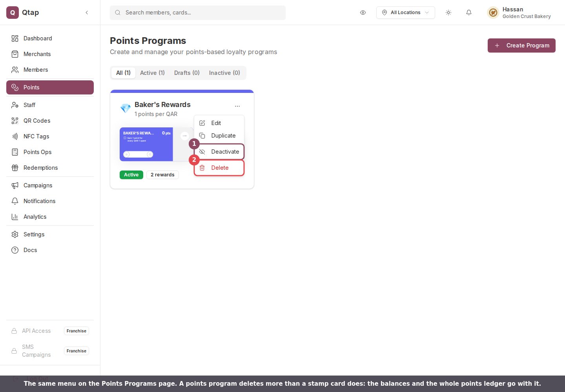Select the Points sidebar item
Image resolution: width=565 pixels, height=392 pixels.
[50, 87]
